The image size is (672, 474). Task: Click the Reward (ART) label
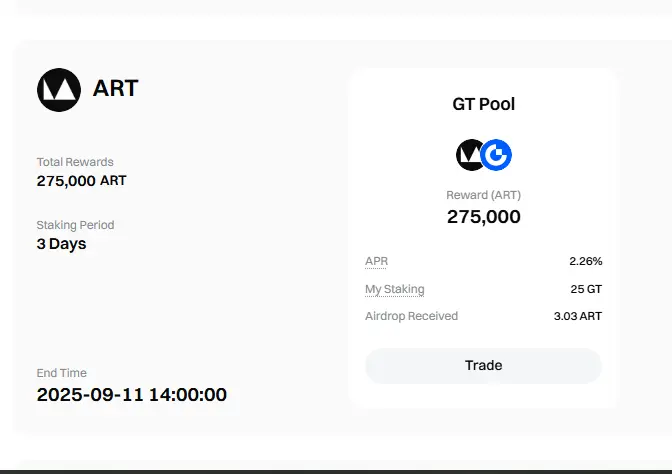coord(483,195)
